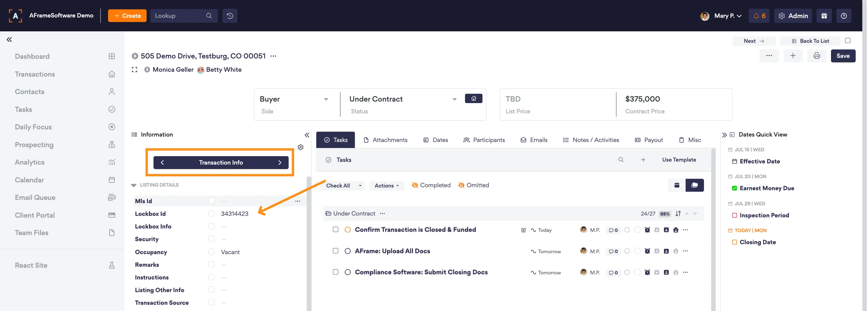Click the print icon near Save
This screenshot has height=311, width=868.
point(817,56)
